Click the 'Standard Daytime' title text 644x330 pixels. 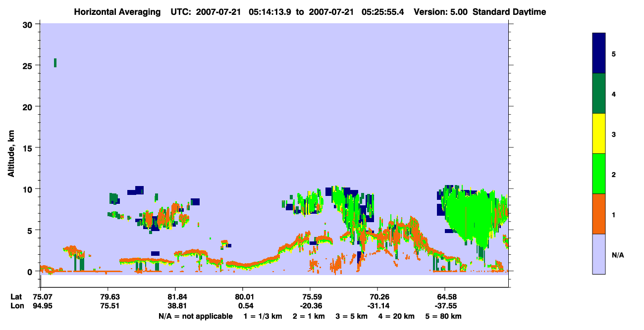click(x=509, y=12)
